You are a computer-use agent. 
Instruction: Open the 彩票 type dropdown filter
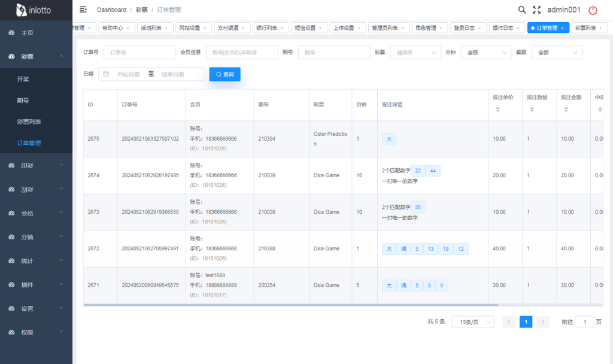(415, 53)
